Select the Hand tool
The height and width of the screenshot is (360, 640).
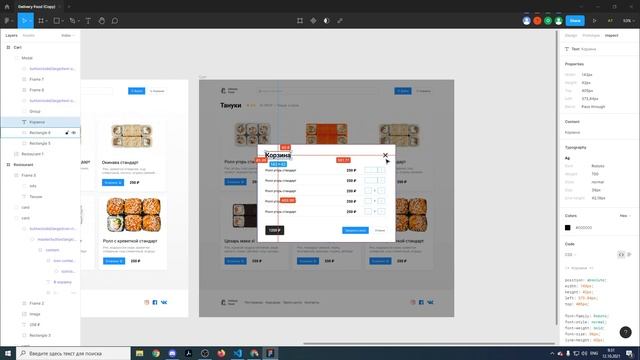(102, 20)
